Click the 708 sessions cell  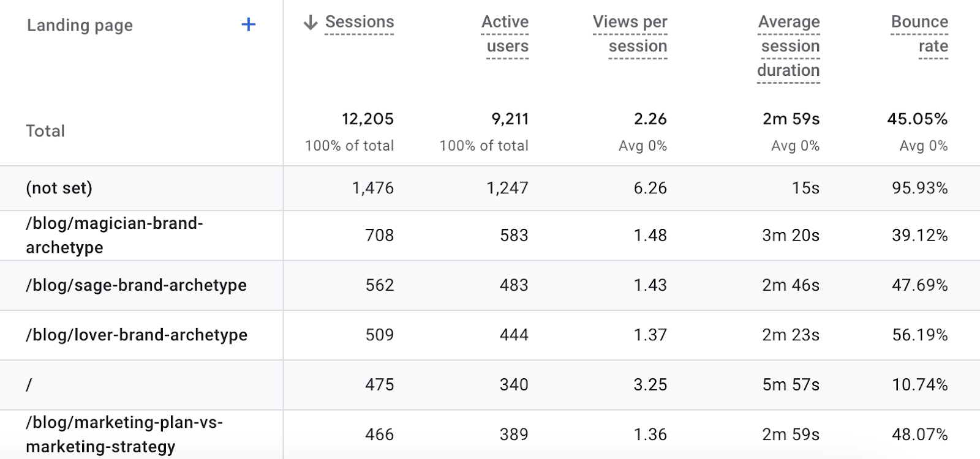point(379,235)
